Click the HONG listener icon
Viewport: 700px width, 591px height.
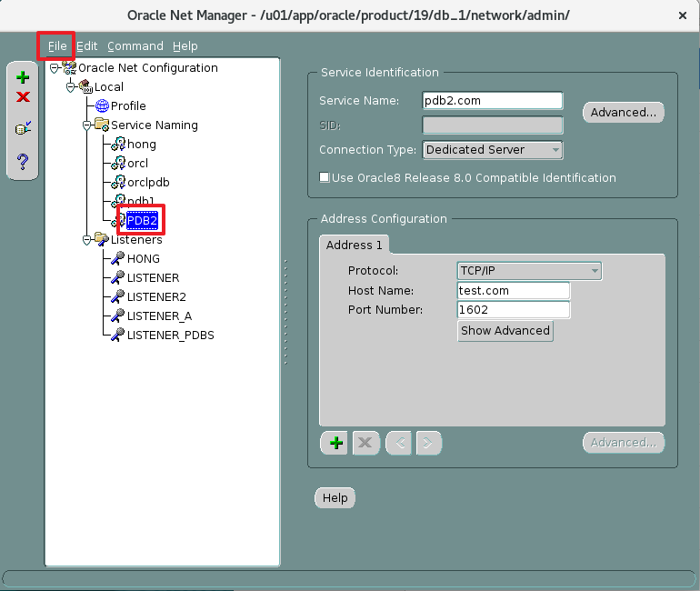click(118, 258)
